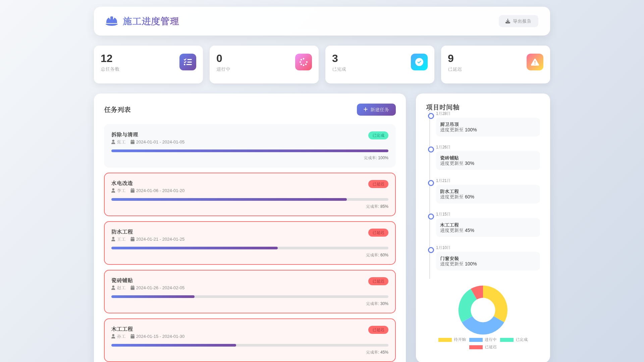Click the hard hat logo icon
The height and width of the screenshot is (362, 644).
(112, 21)
